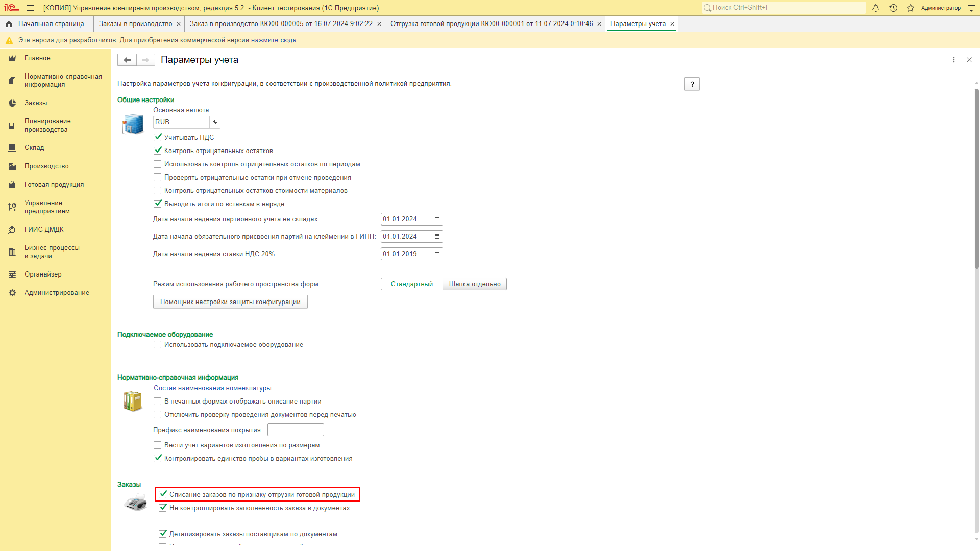Click the notifications bell icon
The height and width of the screenshot is (551, 980).
pos(876,8)
